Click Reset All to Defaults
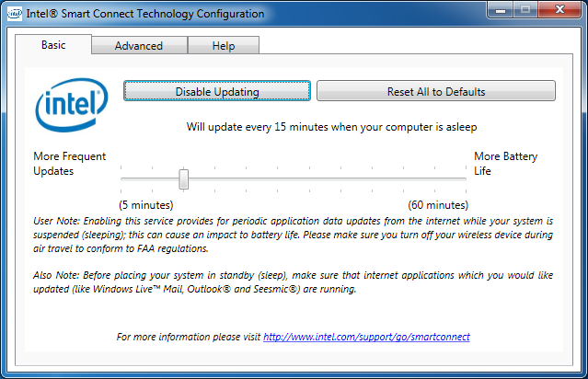The width and height of the screenshot is (588, 379). coord(435,91)
